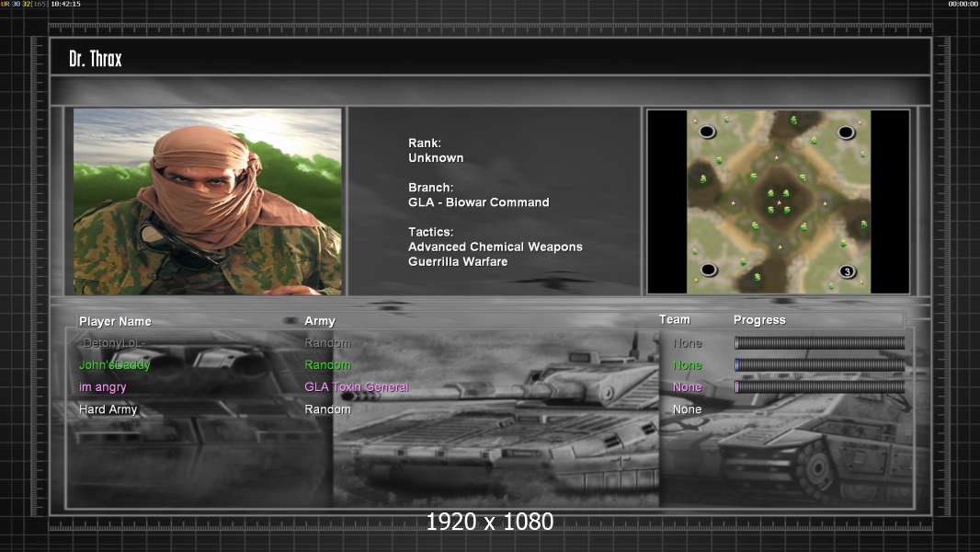
Task: Click the first player's loading progress bar
Action: coord(819,343)
